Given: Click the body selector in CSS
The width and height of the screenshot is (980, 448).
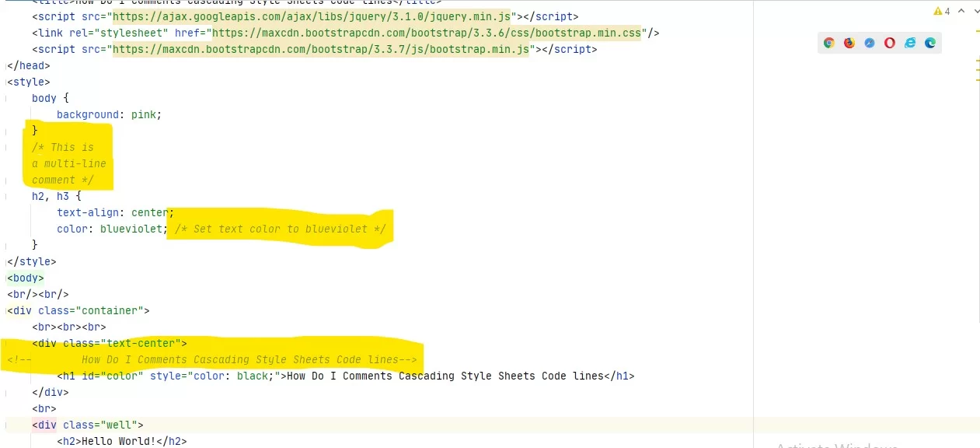Looking at the screenshot, I should click(x=44, y=98).
